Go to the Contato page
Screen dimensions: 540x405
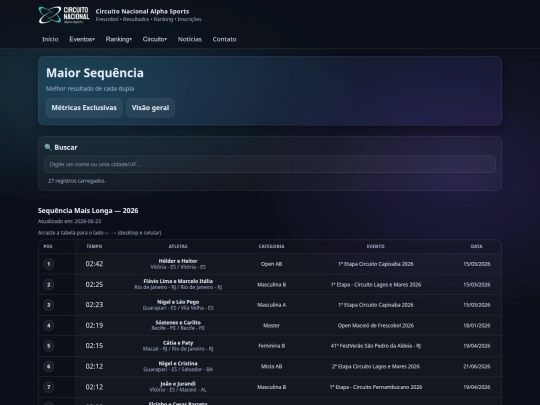coord(225,39)
